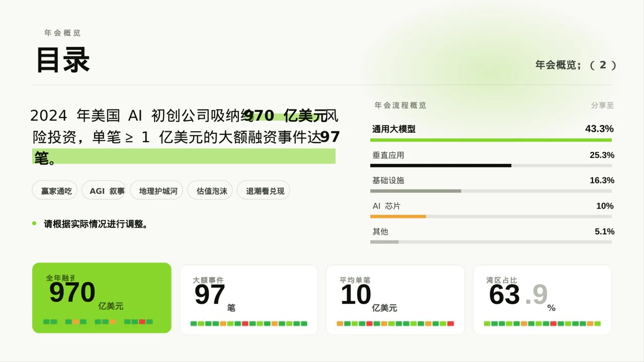This screenshot has width=644, height=362.
Task: Click the 10% value beside AI 芯片
Action: 605,206
